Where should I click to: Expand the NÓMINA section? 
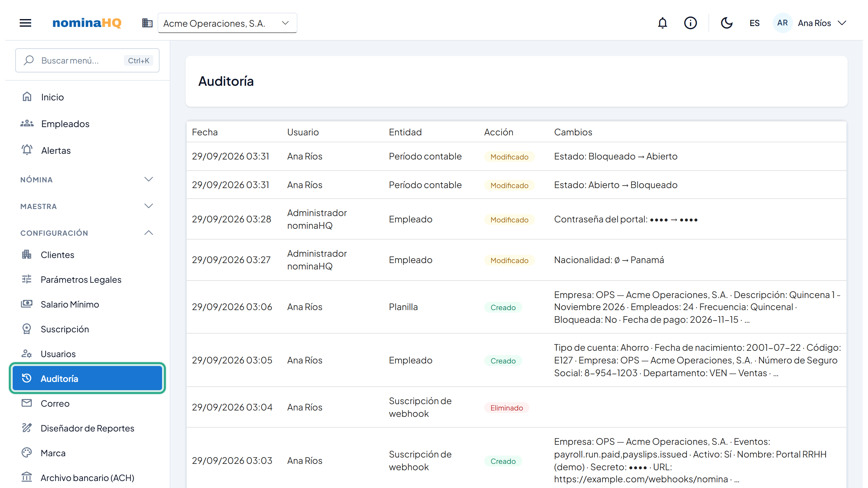87,180
